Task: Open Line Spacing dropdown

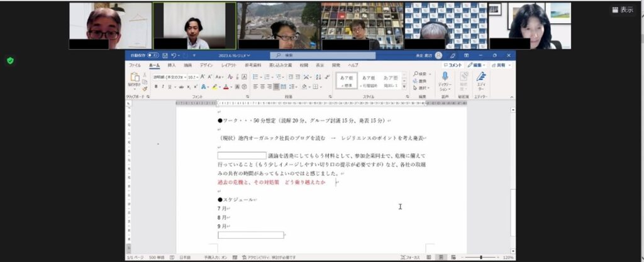Action: click(293, 87)
